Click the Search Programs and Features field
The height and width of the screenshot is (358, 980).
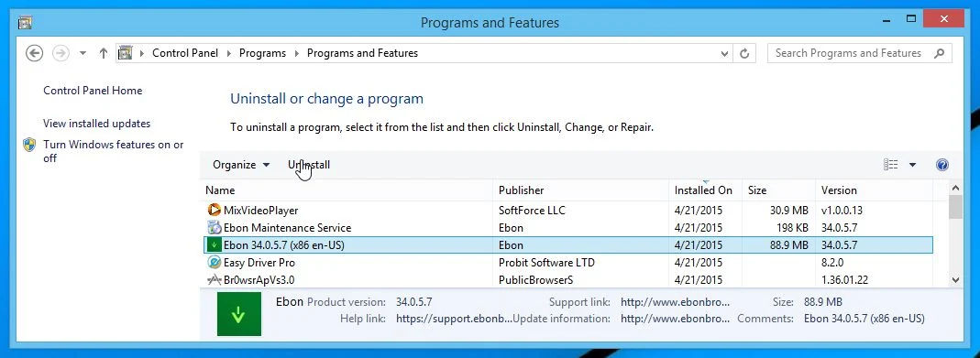(859, 53)
